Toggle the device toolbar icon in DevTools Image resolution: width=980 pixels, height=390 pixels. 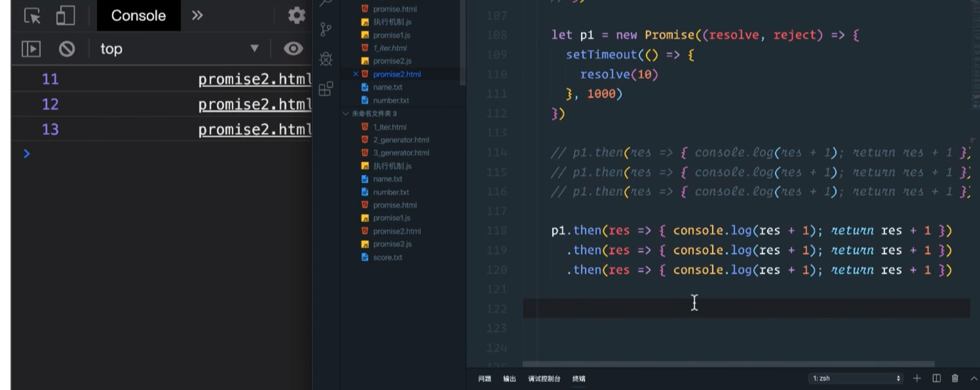[65, 15]
